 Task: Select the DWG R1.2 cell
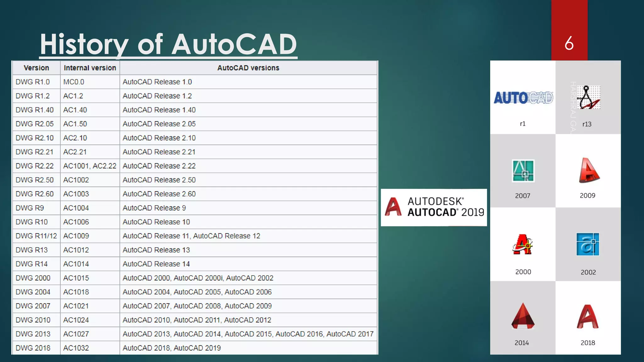(36, 96)
